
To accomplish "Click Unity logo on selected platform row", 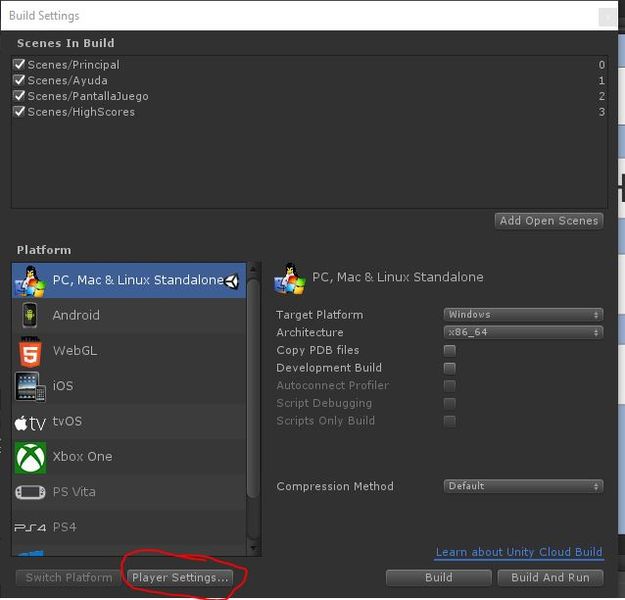I will [232, 281].
